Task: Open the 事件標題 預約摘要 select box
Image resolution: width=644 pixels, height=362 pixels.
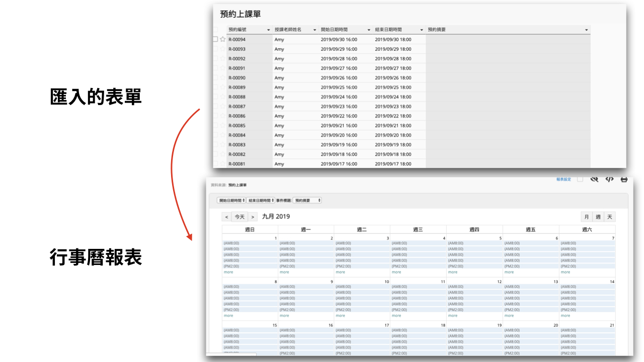Action: click(307, 200)
